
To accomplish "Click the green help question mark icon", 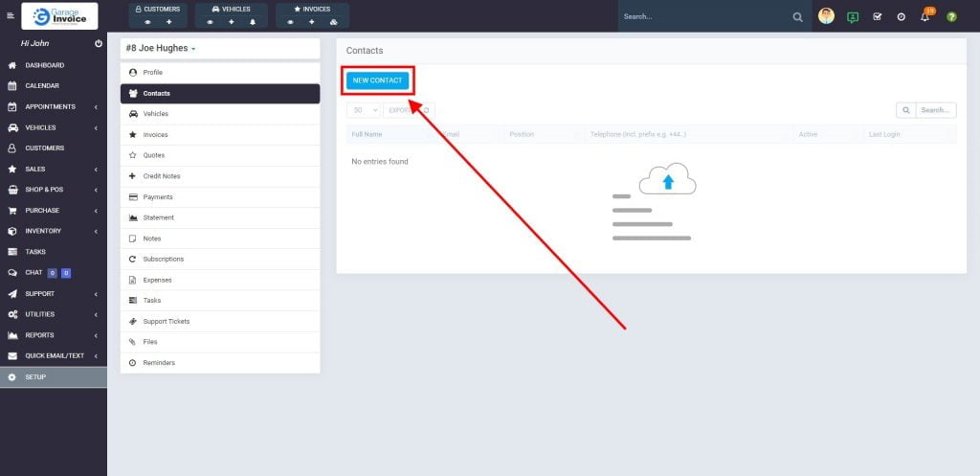I will 951,17.
